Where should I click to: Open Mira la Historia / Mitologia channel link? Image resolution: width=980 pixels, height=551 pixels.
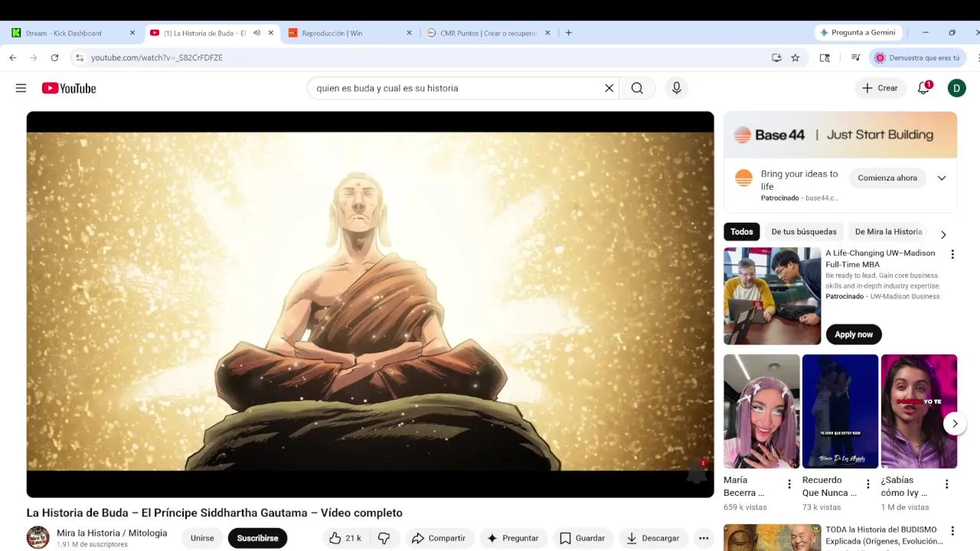112,533
